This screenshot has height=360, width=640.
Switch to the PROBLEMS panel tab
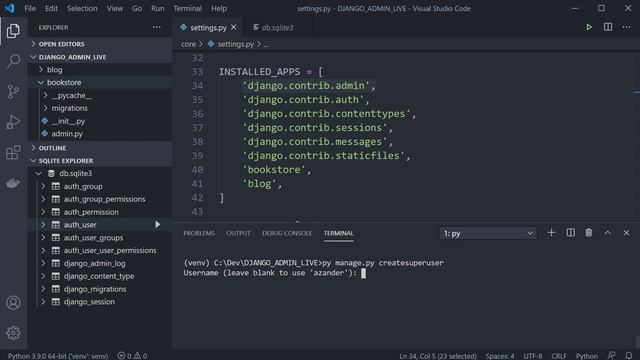tap(199, 233)
